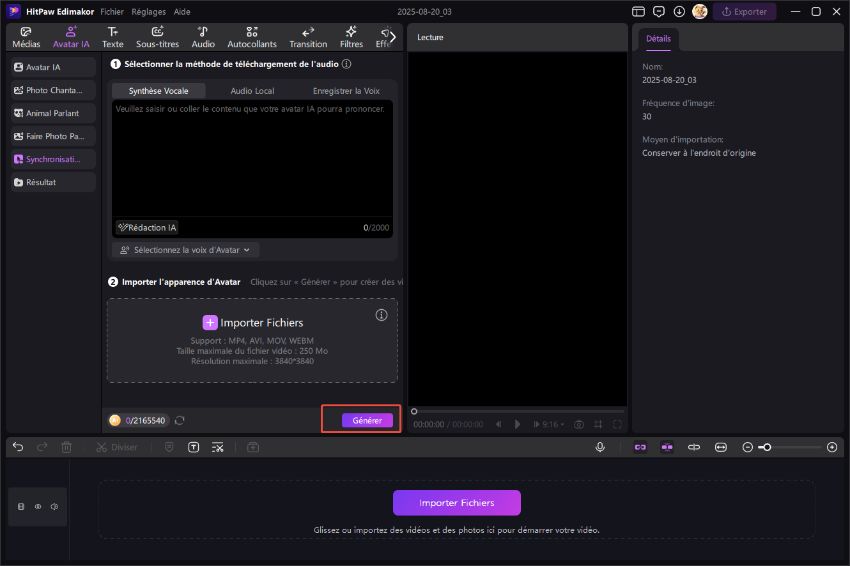Undo the last action

[18, 447]
